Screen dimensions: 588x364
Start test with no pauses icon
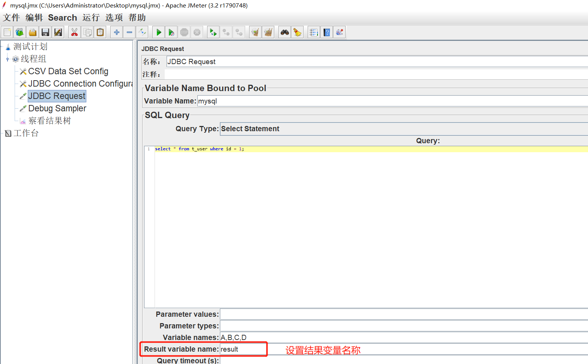point(171,32)
